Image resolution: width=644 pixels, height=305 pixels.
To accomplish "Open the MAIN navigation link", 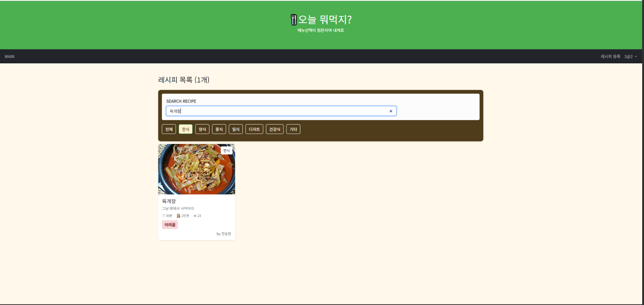I will [10, 56].
